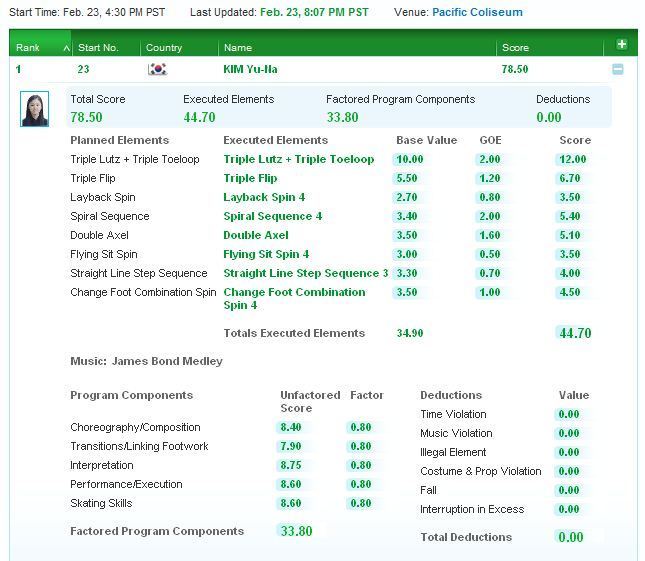Click KIM Yu-Na's athlete photo
Image resolution: width=645 pixels, height=561 pixels.
click(x=35, y=109)
